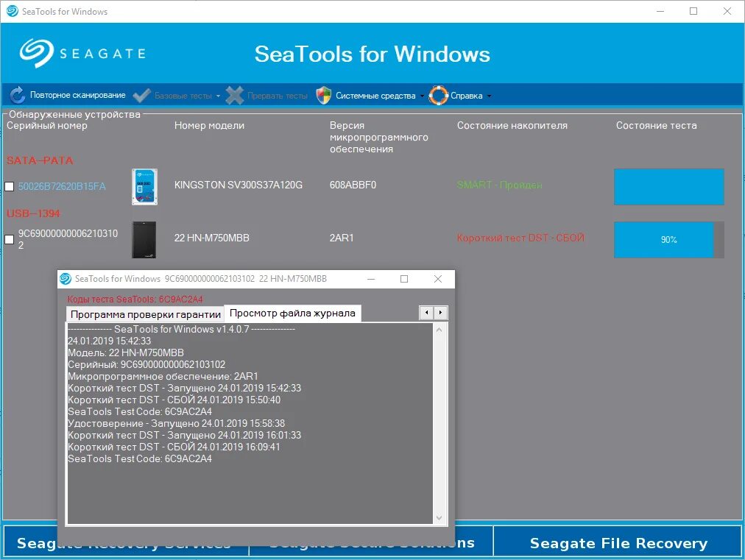Switch to Просмотр файла журнала tab
This screenshot has height=560, width=745.
(x=292, y=313)
